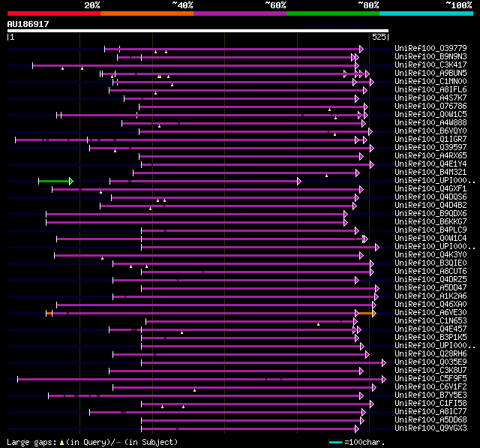Screen dimensions: 480x448
Task: Click the yellow gap marker in the legend
Action: click(61, 442)
